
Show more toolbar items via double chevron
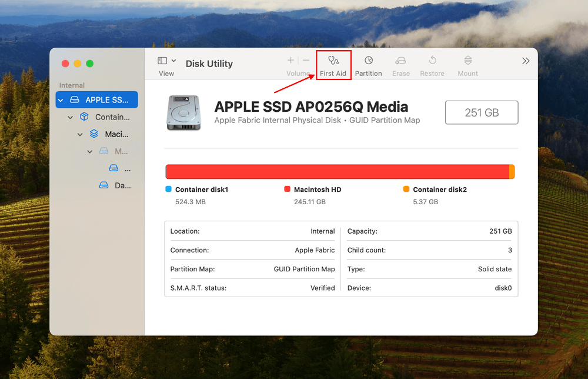[526, 61]
